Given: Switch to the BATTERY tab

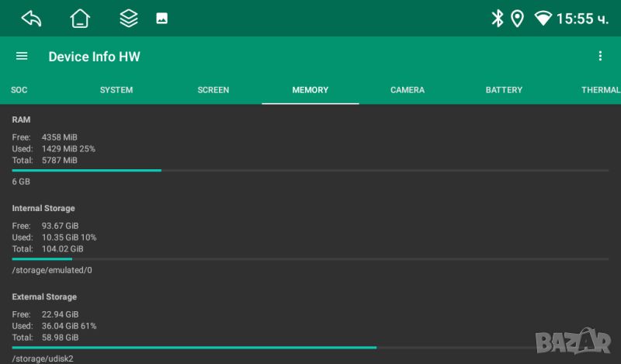Looking at the screenshot, I should pyautogui.click(x=504, y=90).
